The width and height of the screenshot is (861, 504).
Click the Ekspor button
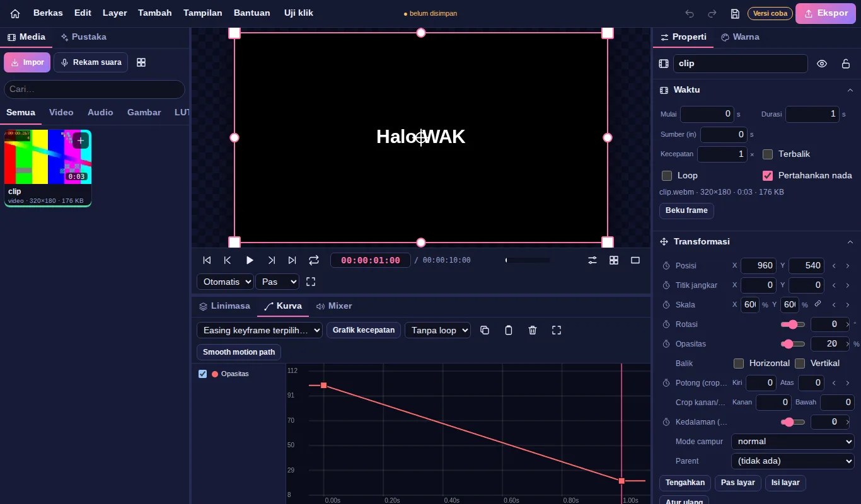826,13
